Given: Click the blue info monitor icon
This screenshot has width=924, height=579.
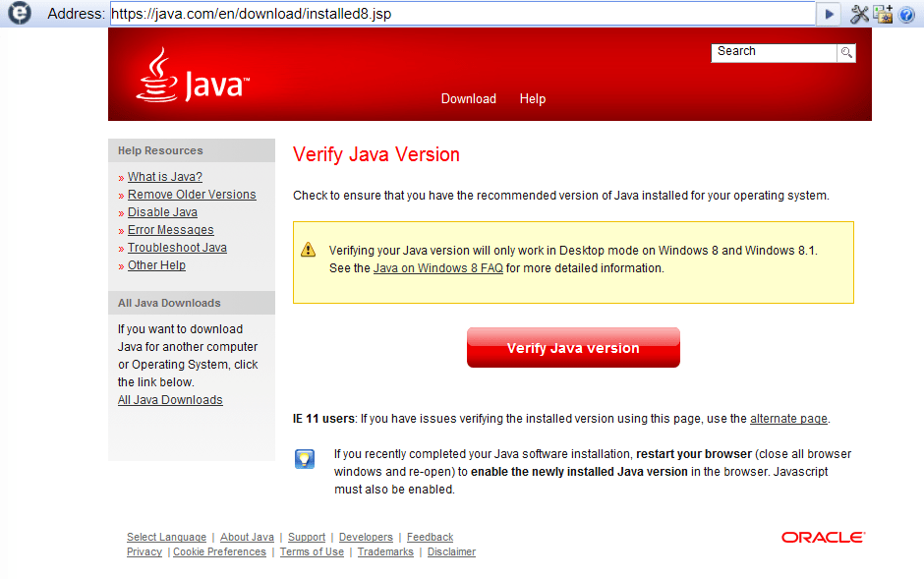Looking at the screenshot, I should [305, 458].
